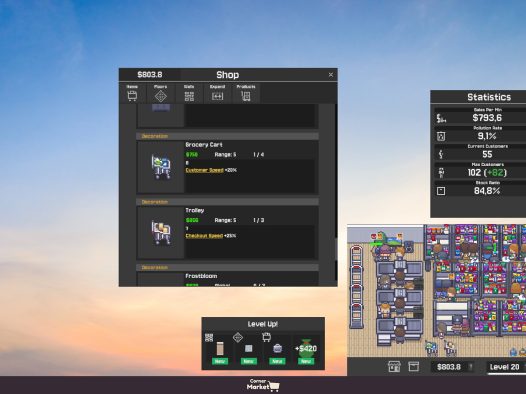Click the Decoration header above Trolley

click(227, 202)
